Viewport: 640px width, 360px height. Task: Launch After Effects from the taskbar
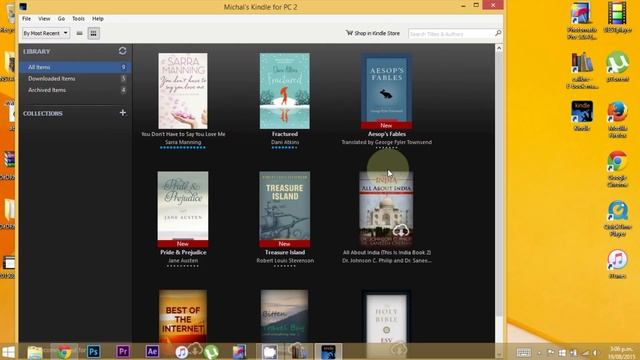click(152, 351)
